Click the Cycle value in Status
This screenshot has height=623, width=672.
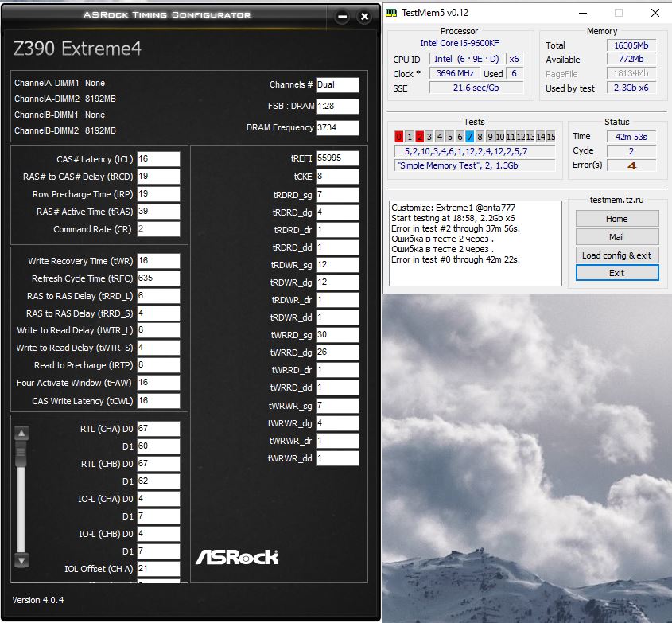pyautogui.click(x=631, y=151)
